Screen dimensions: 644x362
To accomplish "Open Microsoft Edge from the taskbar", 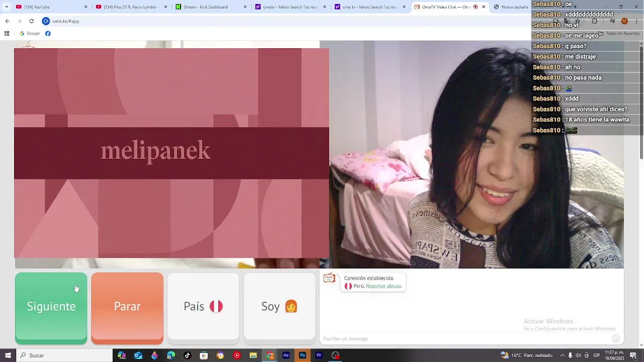I will pos(171,355).
